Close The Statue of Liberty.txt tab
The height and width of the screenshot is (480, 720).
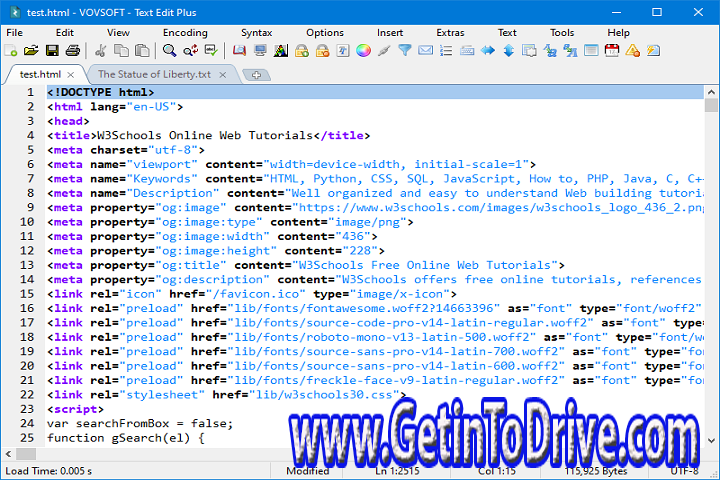click(x=223, y=75)
